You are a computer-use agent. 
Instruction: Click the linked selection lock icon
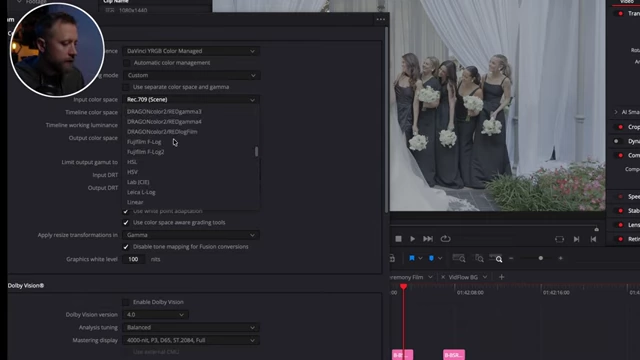392,258
